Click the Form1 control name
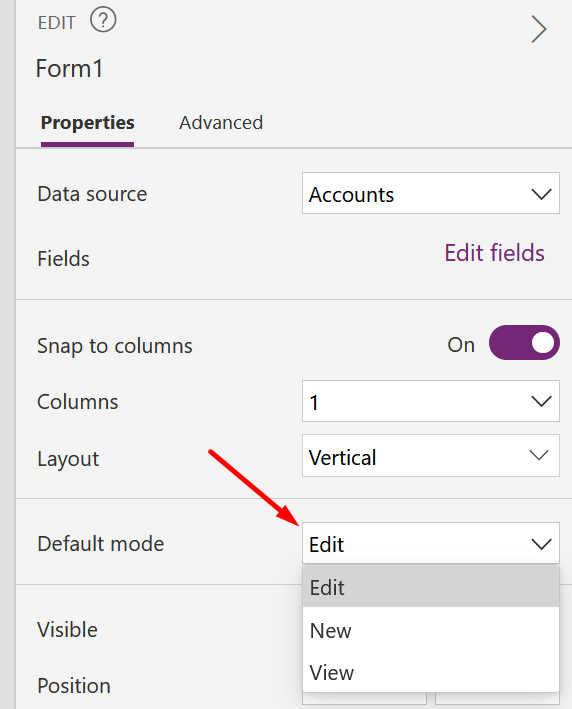 [69, 69]
